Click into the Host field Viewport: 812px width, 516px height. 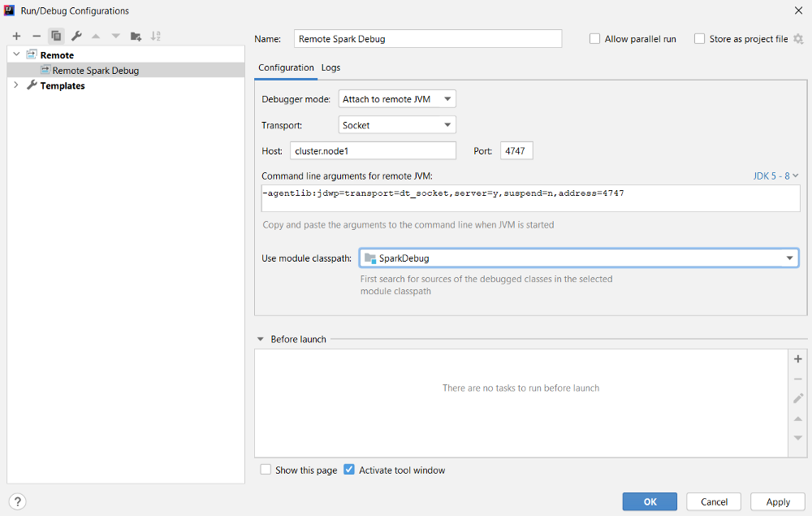[373, 151]
